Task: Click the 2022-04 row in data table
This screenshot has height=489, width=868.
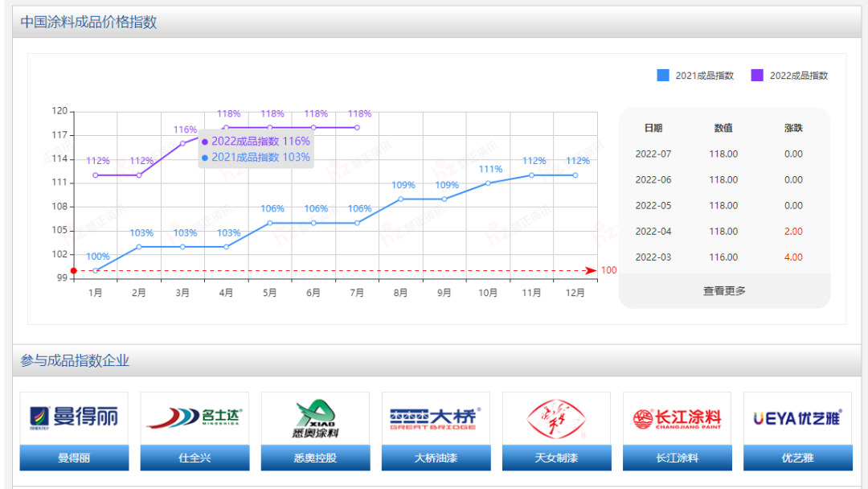Action: (723, 232)
